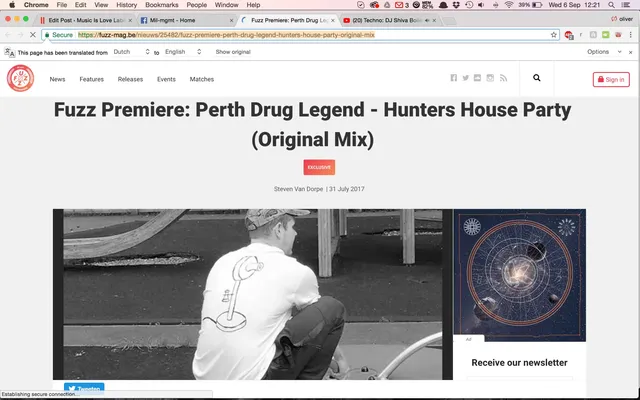Open Fuzz's Instagram icon
The width and height of the screenshot is (640, 400).
(490, 78)
